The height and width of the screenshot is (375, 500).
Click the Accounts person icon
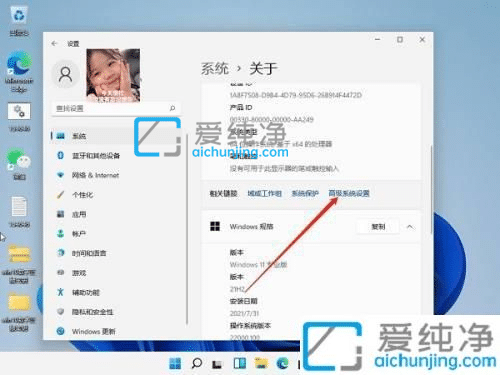(60, 234)
